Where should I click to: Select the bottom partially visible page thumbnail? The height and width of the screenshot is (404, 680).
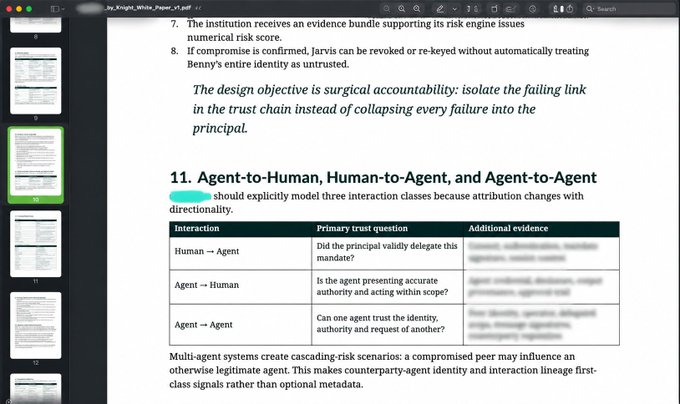pyautogui.click(x=36, y=388)
